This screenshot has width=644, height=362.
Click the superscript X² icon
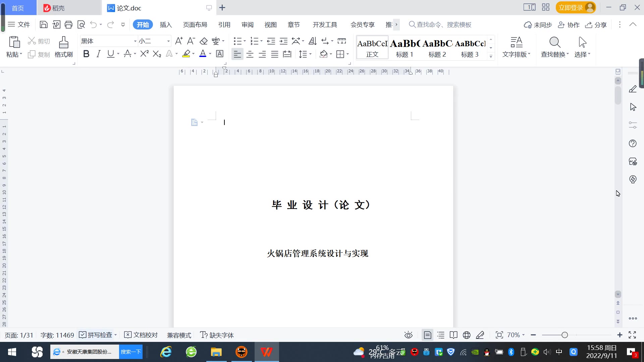144,54
